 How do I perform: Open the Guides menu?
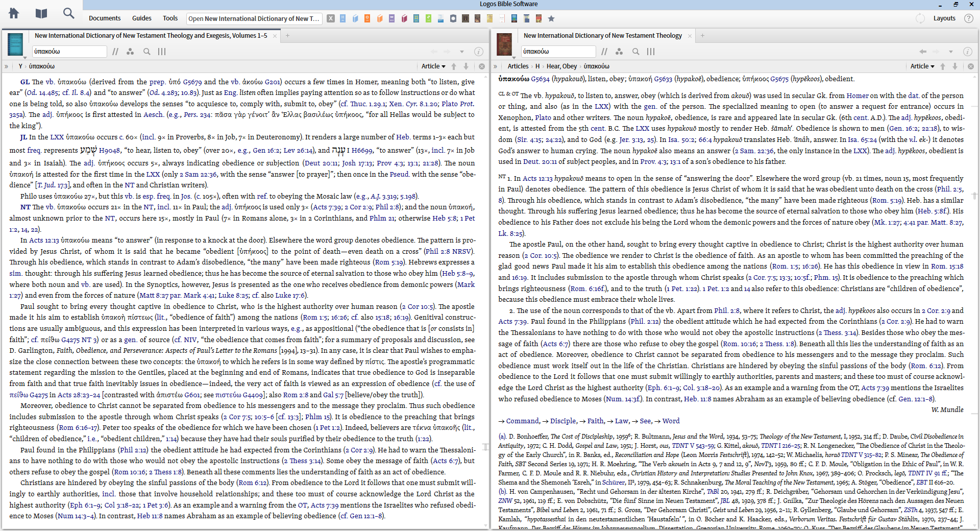coord(142,18)
